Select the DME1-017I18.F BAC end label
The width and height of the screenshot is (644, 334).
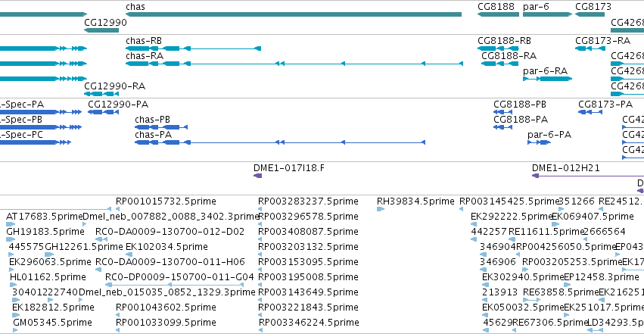coord(289,168)
